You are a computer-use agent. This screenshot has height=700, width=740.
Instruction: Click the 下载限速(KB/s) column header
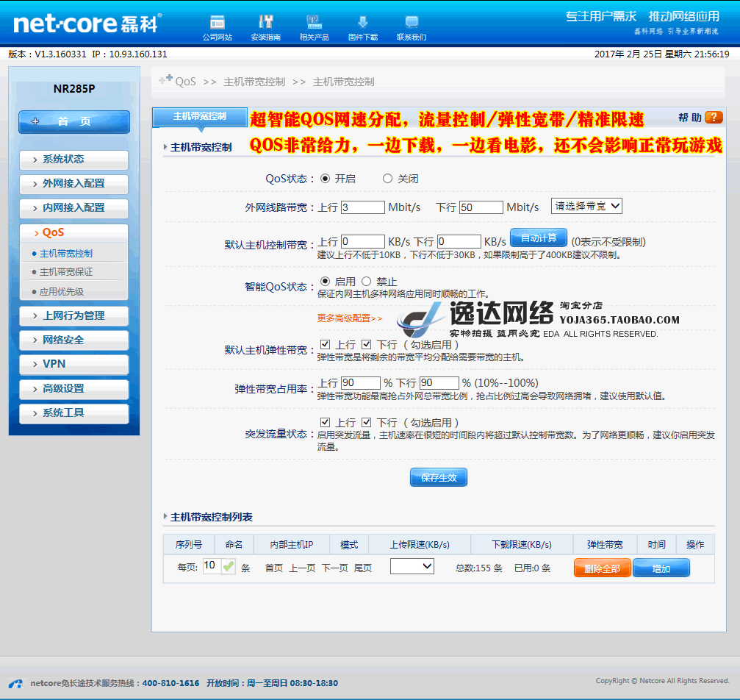point(522,545)
